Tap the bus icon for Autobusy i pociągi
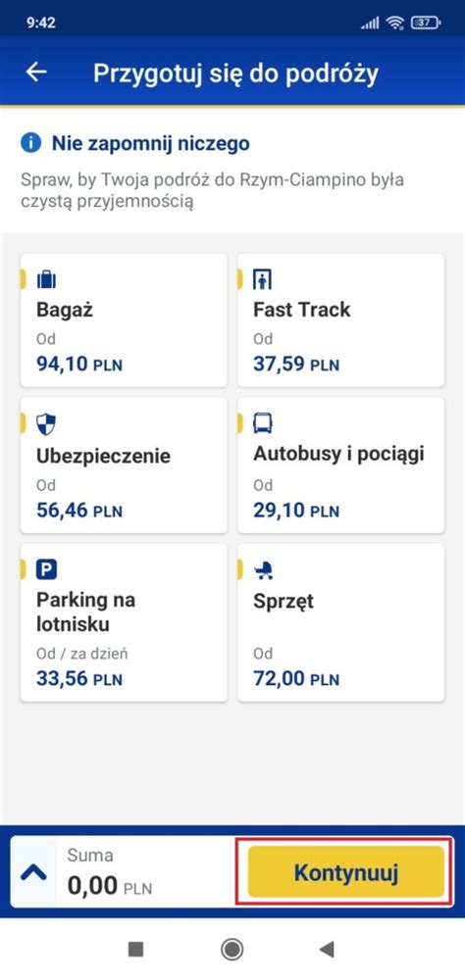The image size is (465, 980). click(262, 423)
